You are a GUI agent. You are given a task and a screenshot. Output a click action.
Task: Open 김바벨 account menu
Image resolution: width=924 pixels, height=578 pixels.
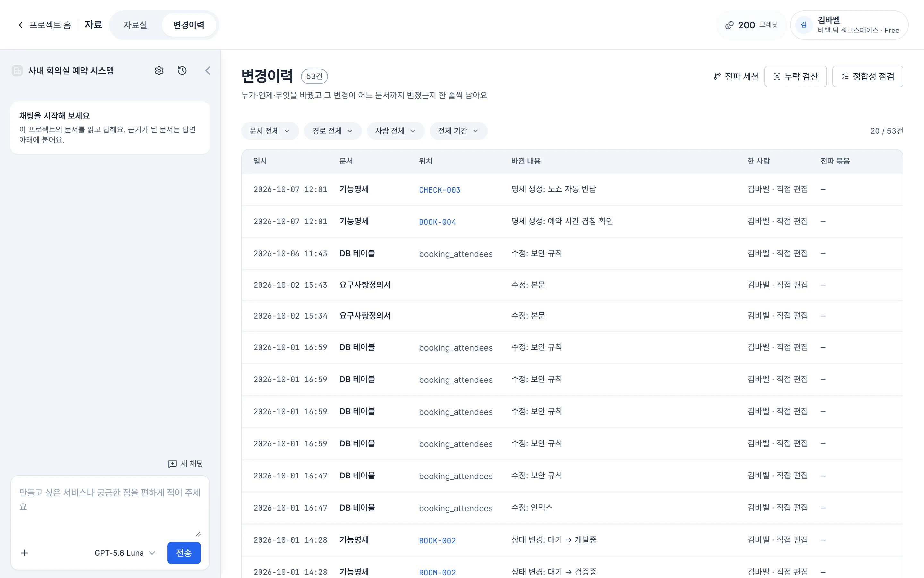[849, 25]
